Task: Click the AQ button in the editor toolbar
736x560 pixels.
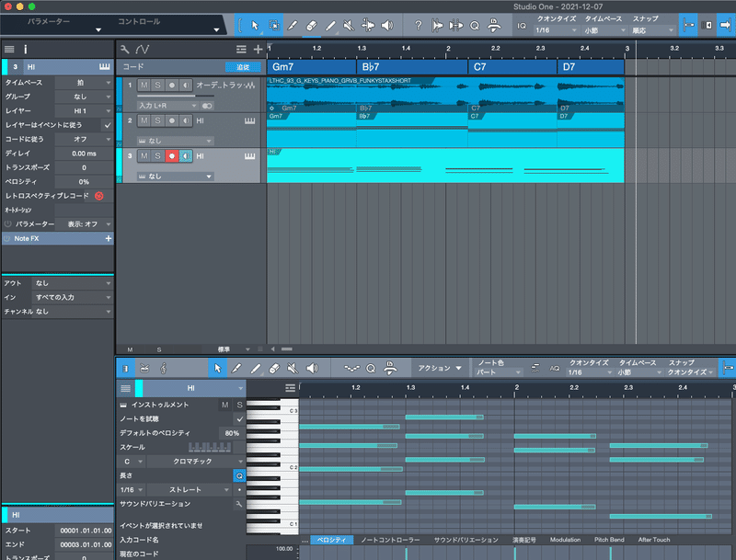Action: pyautogui.click(x=555, y=367)
